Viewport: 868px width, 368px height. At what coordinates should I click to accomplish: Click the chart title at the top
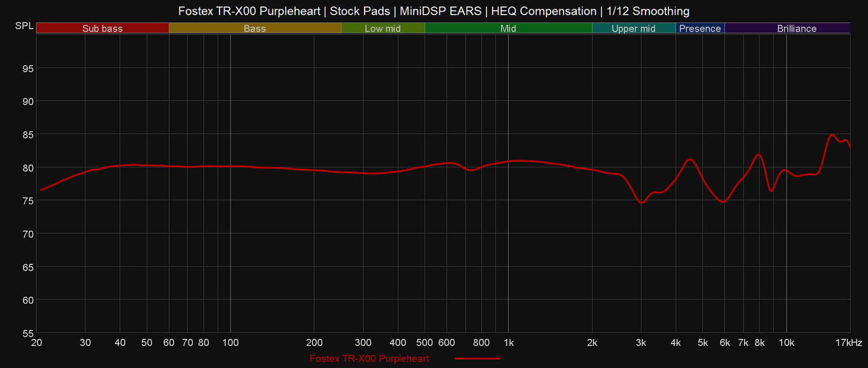tap(433, 11)
